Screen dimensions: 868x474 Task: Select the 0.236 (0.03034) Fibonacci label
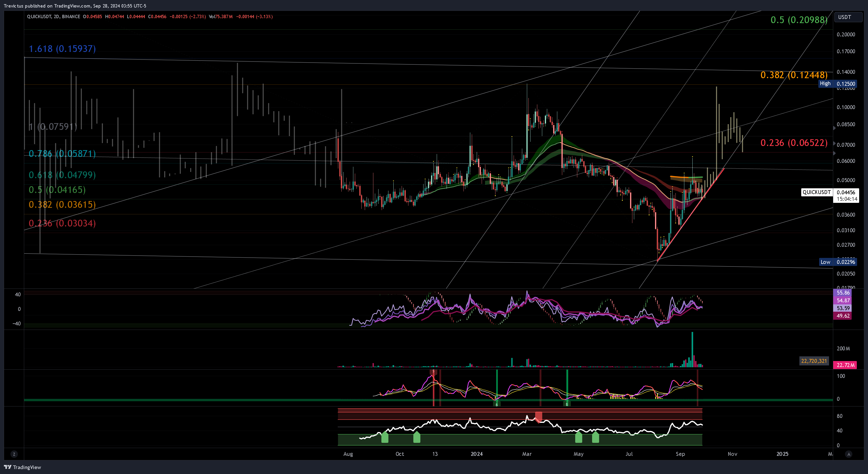click(62, 223)
